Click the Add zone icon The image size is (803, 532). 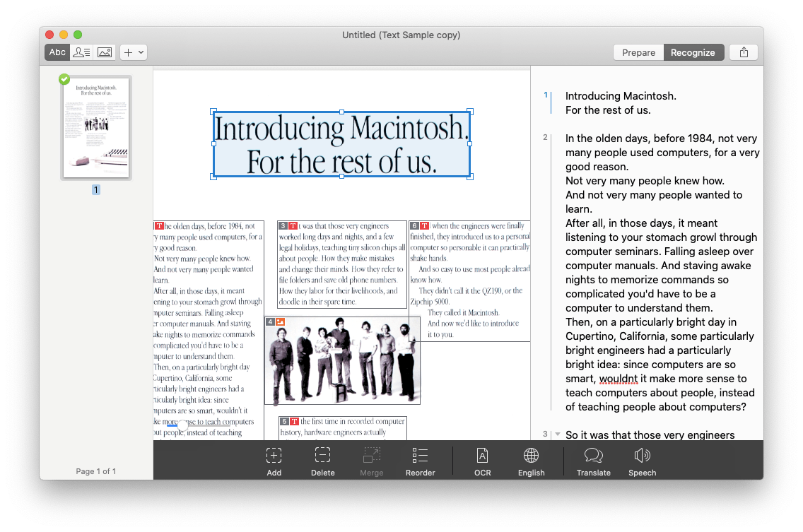274,456
